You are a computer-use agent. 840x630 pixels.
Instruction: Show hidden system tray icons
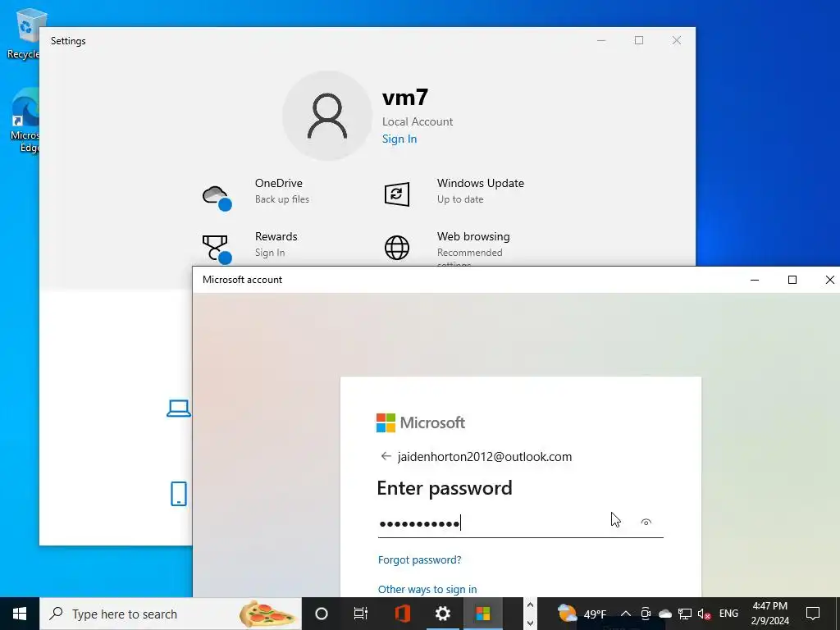pos(625,614)
